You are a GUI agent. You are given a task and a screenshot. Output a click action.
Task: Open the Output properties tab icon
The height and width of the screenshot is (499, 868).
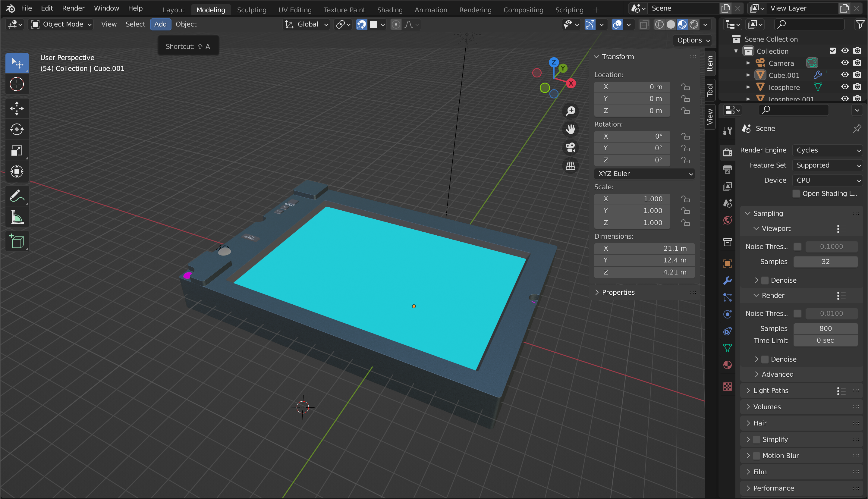pos(727,169)
